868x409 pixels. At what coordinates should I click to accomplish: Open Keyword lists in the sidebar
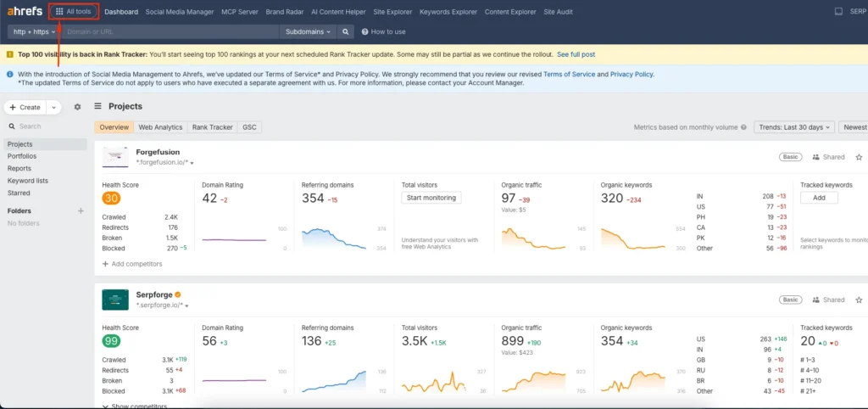tap(28, 181)
